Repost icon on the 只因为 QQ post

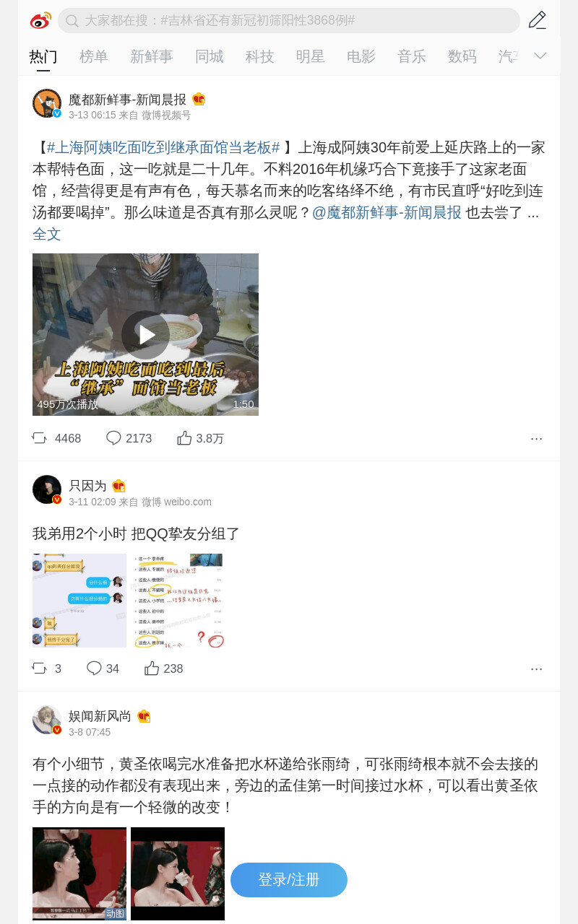click(x=46, y=668)
